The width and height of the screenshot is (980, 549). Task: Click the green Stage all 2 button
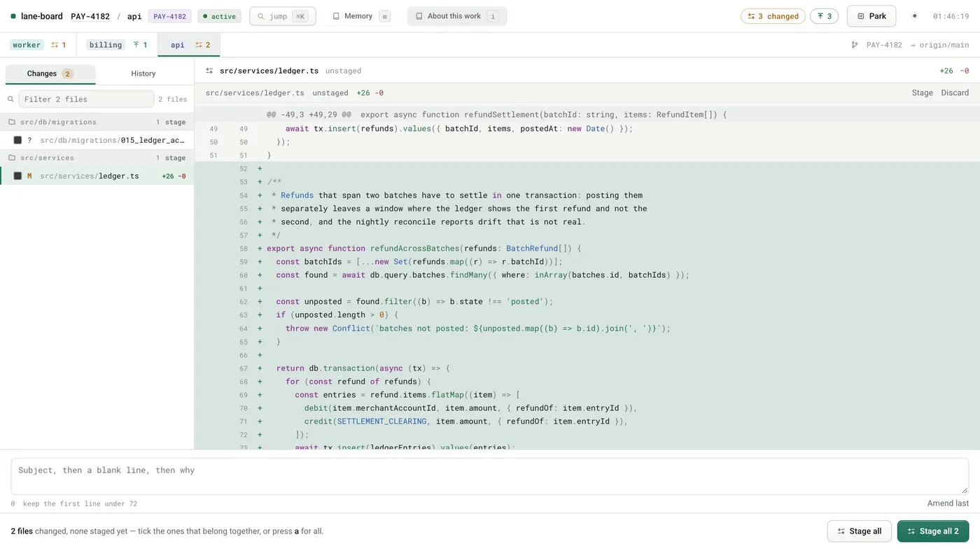click(x=933, y=531)
